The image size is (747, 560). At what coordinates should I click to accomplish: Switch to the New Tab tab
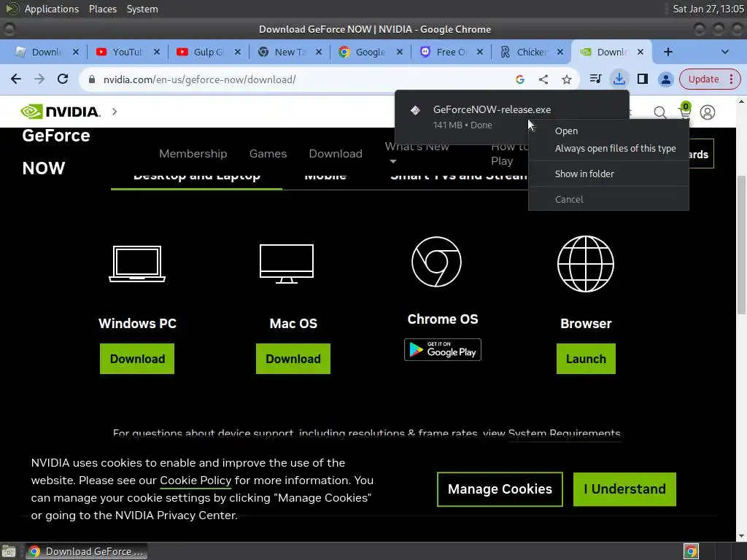[290, 52]
